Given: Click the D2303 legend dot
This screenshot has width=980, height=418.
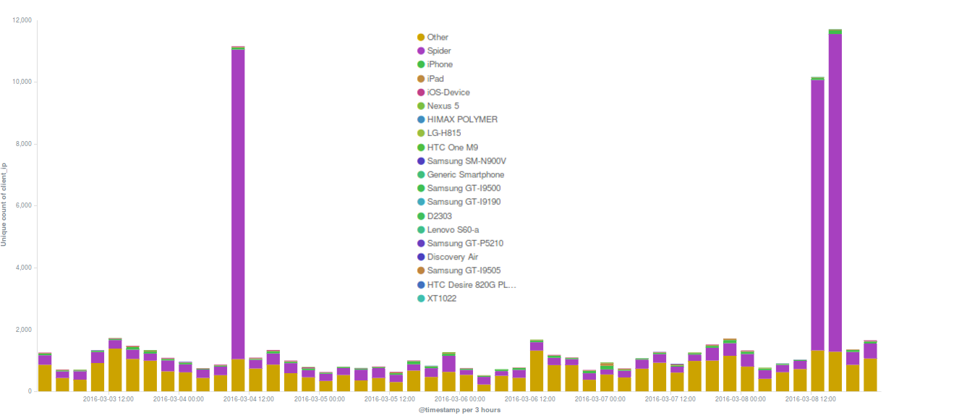Looking at the screenshot, I should point(421,216).
